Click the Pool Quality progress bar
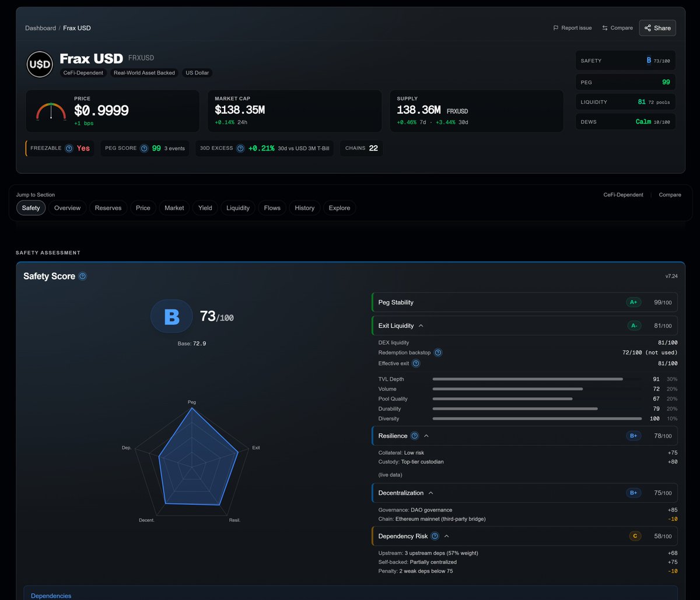Image resolution: width=700 pixels, height=600 pixels. [537, 399]
